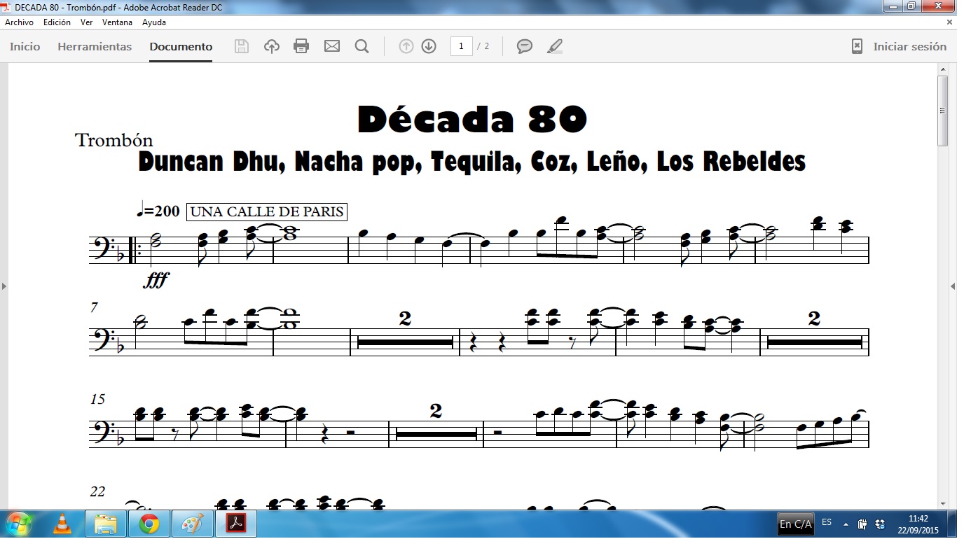Expand the right tools pane arrow
964x560 pixels.
coord(953,286)
